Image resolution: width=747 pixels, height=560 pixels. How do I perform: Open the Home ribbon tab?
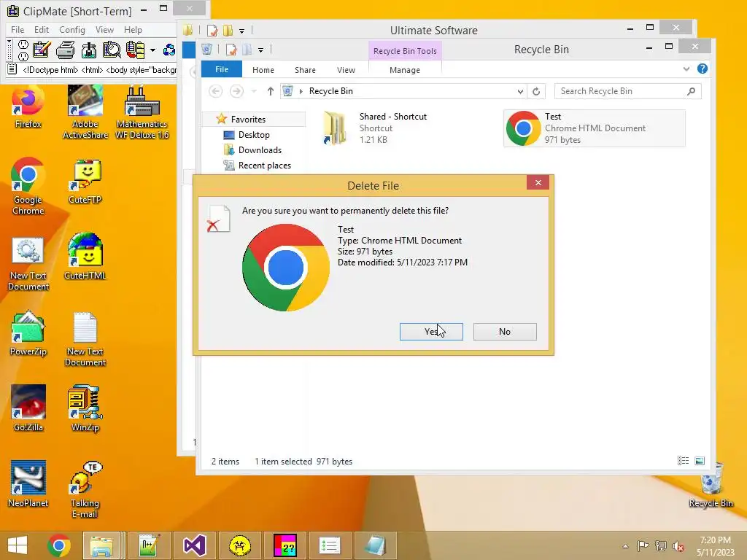263,70
